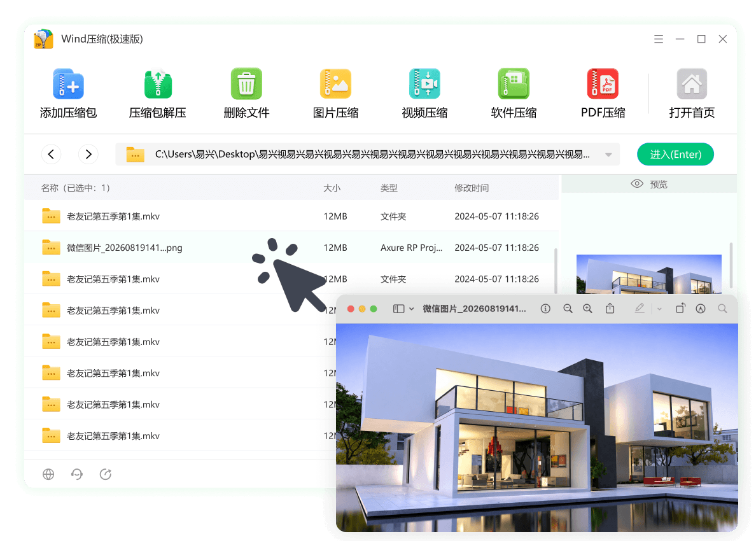The width and height of the screenshot is (756, 541).
Task: Sort by the 大小 column header
Action: click(332, 188)
